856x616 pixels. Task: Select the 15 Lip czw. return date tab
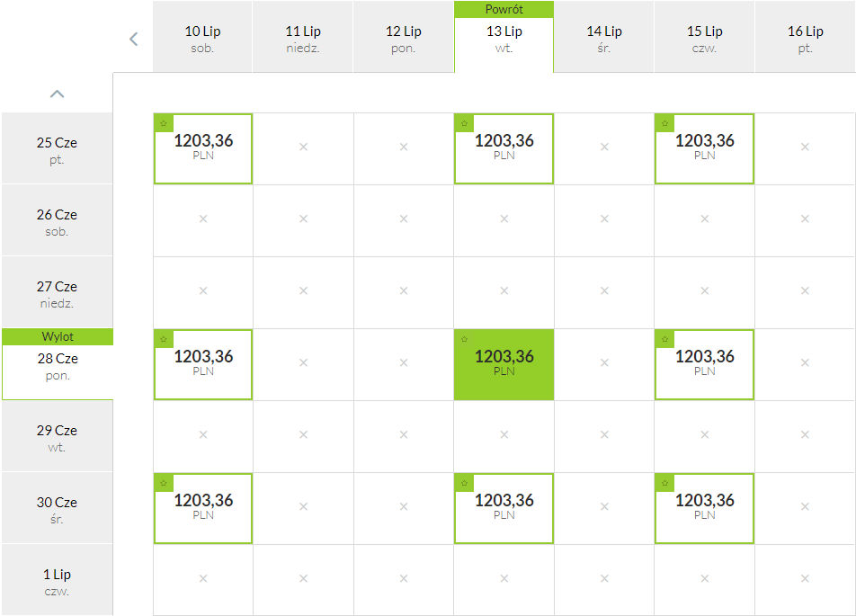click(704, 37)
